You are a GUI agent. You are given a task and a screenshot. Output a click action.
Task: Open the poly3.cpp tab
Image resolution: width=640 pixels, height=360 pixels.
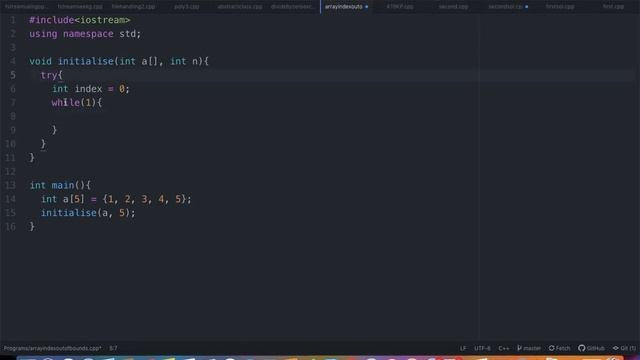click(187, 7)
